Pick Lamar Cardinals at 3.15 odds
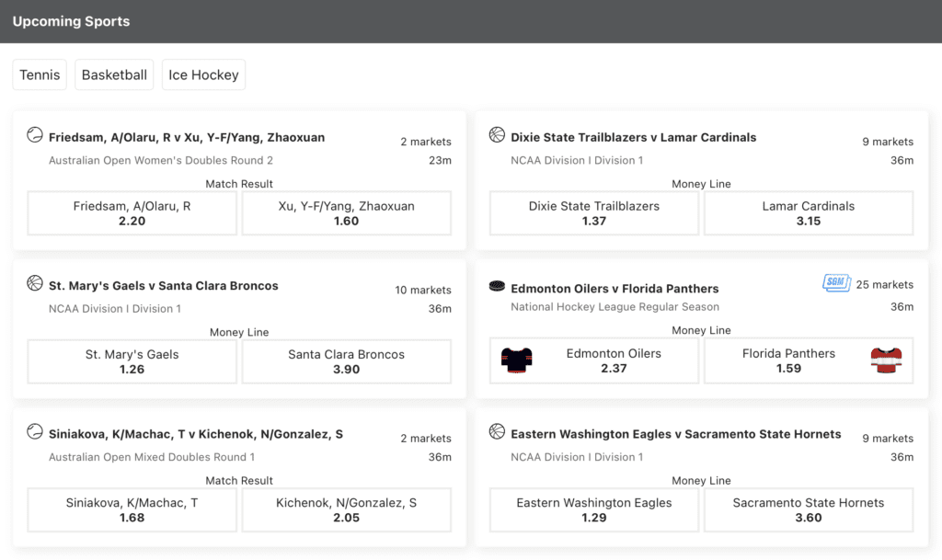 (809, 213)
